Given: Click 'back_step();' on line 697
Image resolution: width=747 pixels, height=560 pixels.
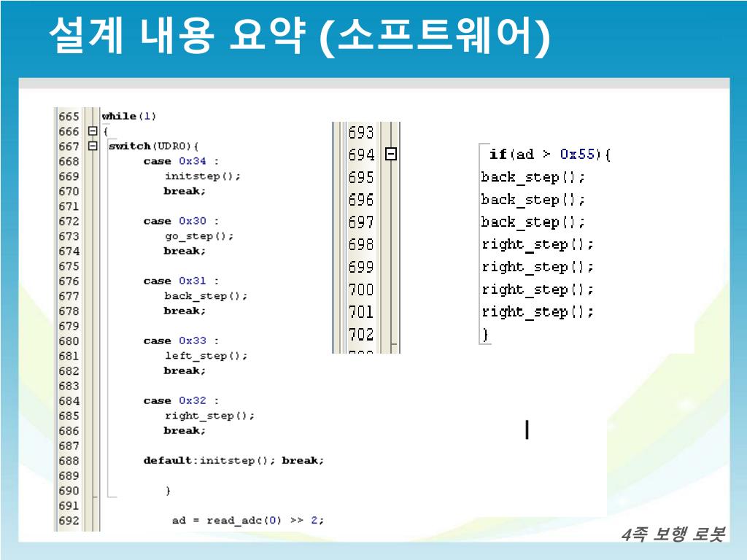Looking at the screenshot, I should pos(533,222).
